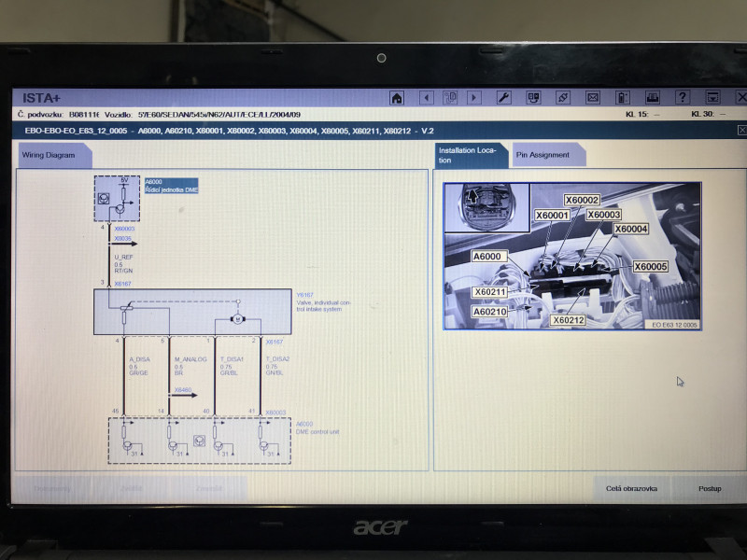
Task: Open the document list icon between arrows
Action: (450, 98)
